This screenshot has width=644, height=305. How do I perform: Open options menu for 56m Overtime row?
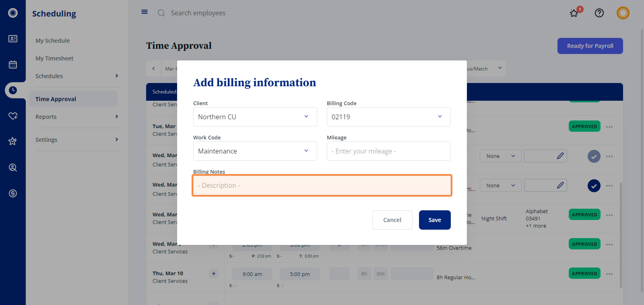[609, 244]
